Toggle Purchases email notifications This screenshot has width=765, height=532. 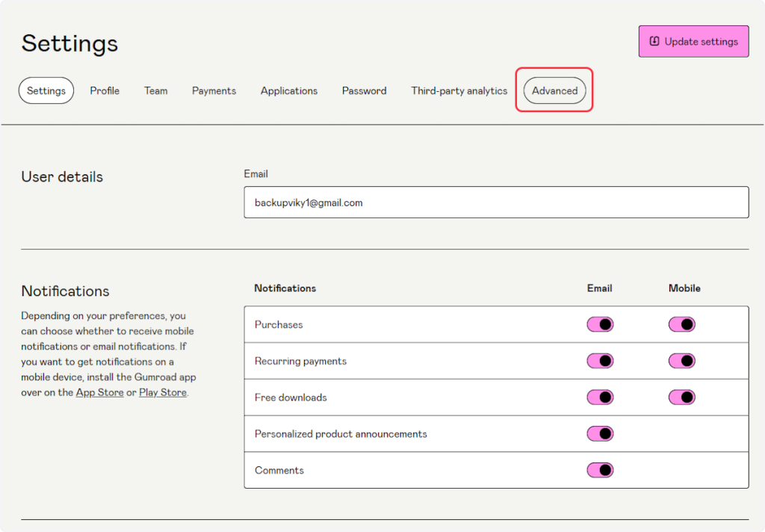click(x=600, y=324)
